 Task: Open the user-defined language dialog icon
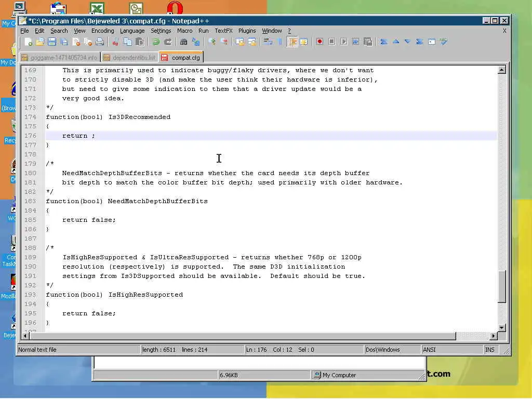click(303, 42)
